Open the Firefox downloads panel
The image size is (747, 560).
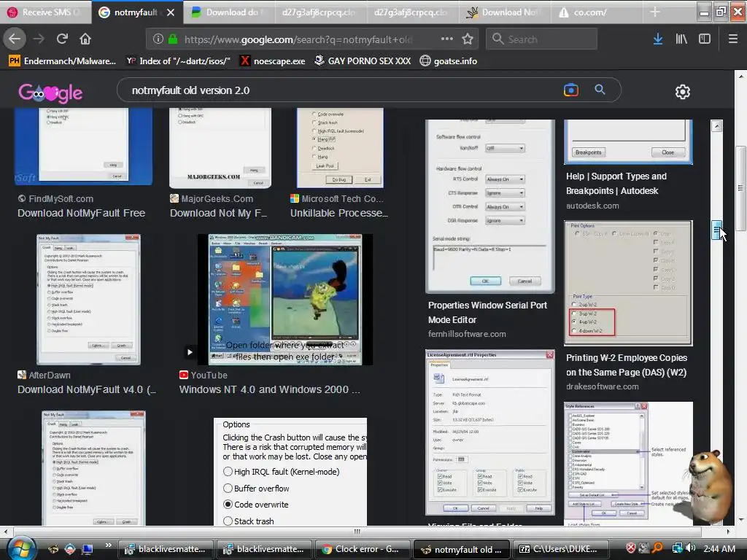658,39
